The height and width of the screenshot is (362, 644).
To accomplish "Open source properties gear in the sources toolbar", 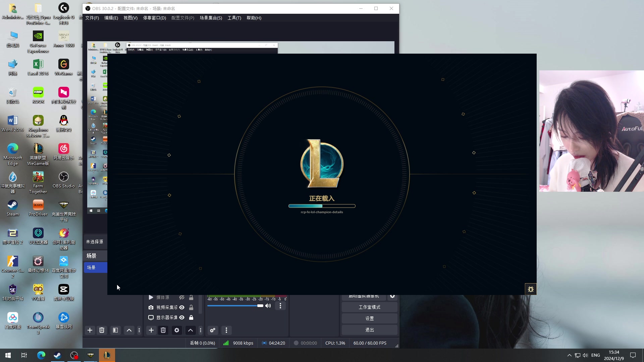I will pyautogui.click(x=177, y=330).
